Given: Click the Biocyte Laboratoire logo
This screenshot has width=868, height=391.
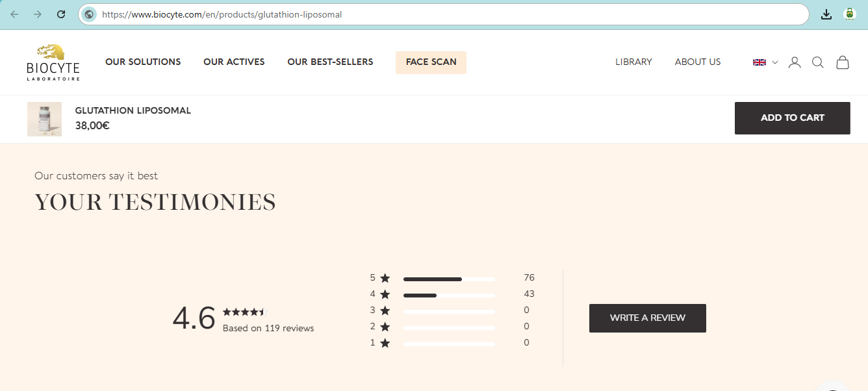Looking at the screenshot, I should 53,62.
